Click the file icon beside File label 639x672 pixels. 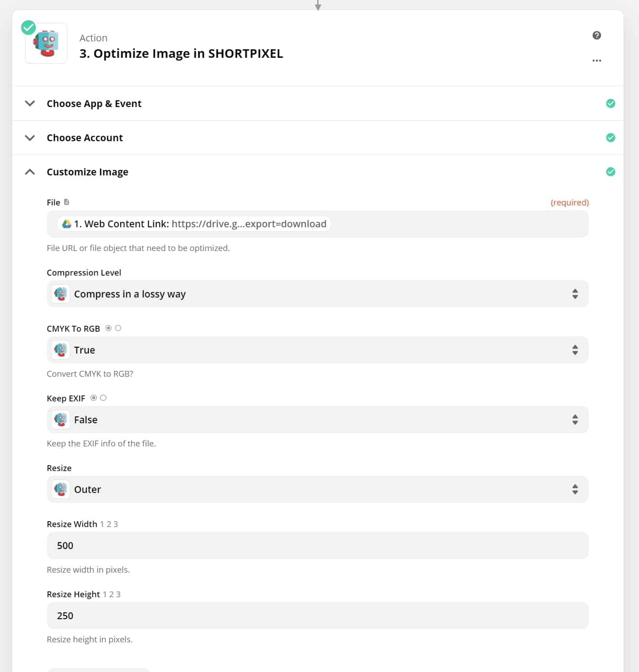[67, 202]
